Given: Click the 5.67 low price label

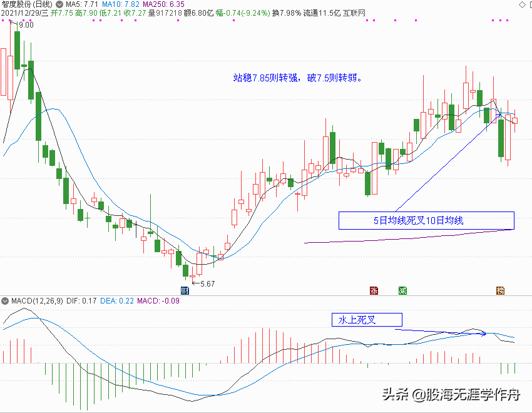Looking at the screenshot, I should 208,284.
